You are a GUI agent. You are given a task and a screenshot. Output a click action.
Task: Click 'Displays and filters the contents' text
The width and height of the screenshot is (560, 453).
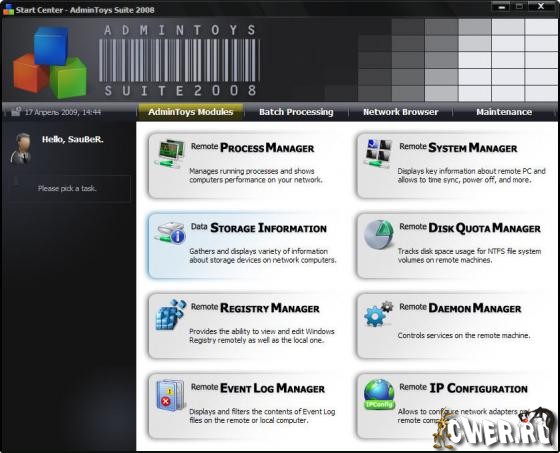tap(262, 416)
